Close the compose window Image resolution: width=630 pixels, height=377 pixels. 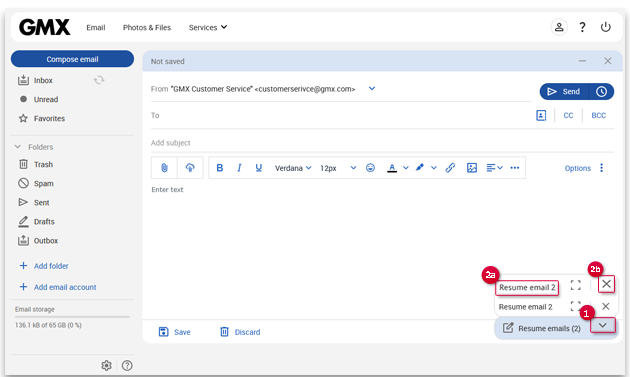(x=608, y=61)
